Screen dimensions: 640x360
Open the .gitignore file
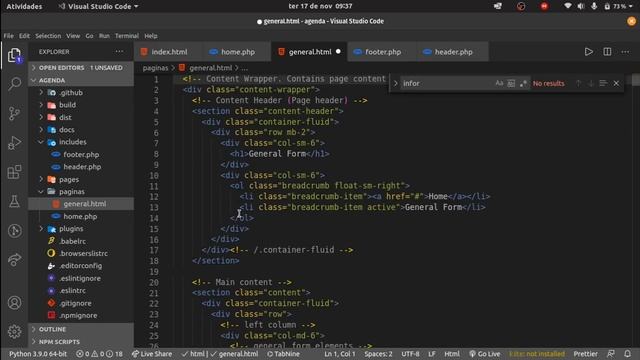click(81, 303)
